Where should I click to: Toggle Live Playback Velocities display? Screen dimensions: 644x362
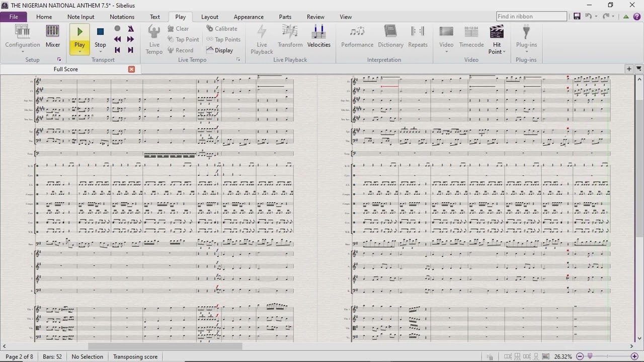(x=318, y=36)
